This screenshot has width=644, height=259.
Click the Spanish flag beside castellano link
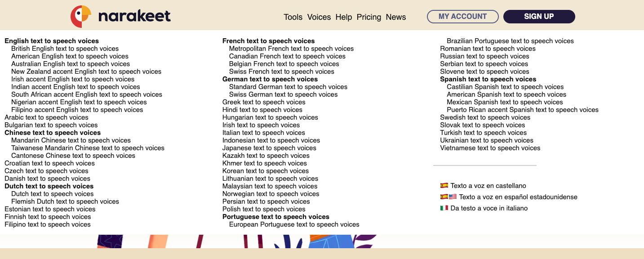444,185
